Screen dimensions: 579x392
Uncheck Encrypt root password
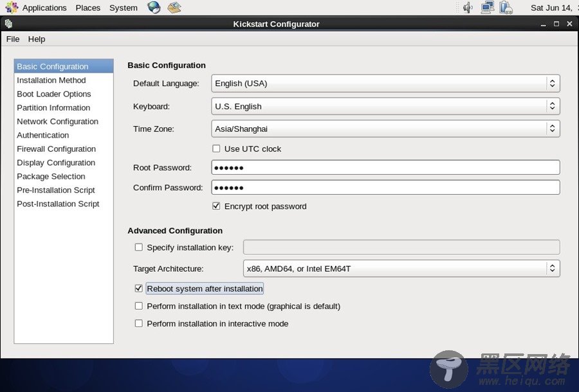[216, 206]
